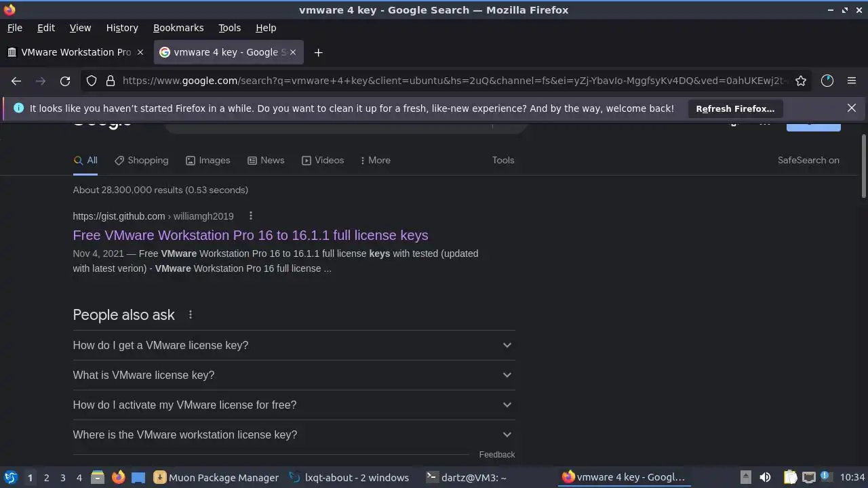Switch to virtual desktop 3
Viewport: 868px width, 488px height.
click(62, 478)
